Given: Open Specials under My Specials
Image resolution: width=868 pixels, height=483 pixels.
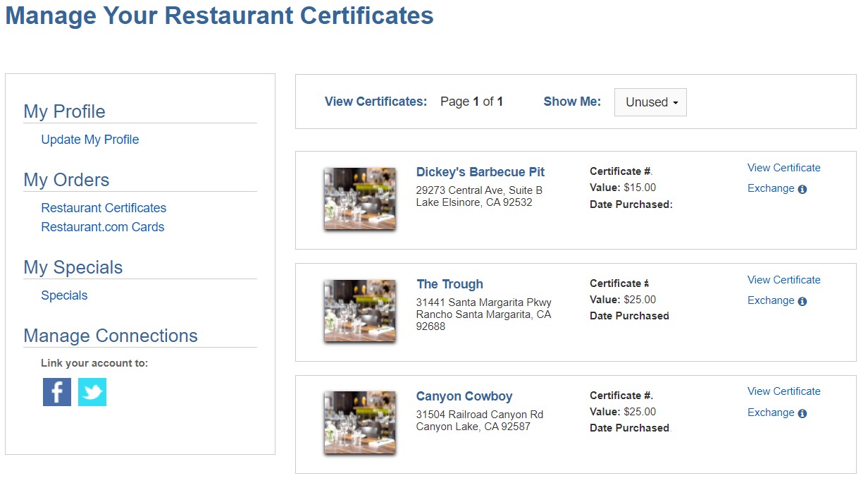Looking at the screenshot, I should [x=63, y=295].
